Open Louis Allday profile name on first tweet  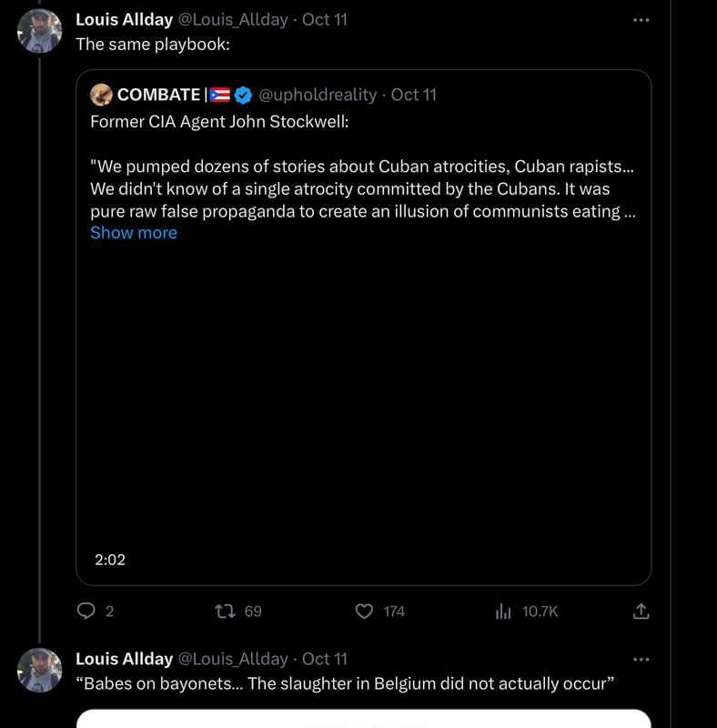click(x=124, y=19)
